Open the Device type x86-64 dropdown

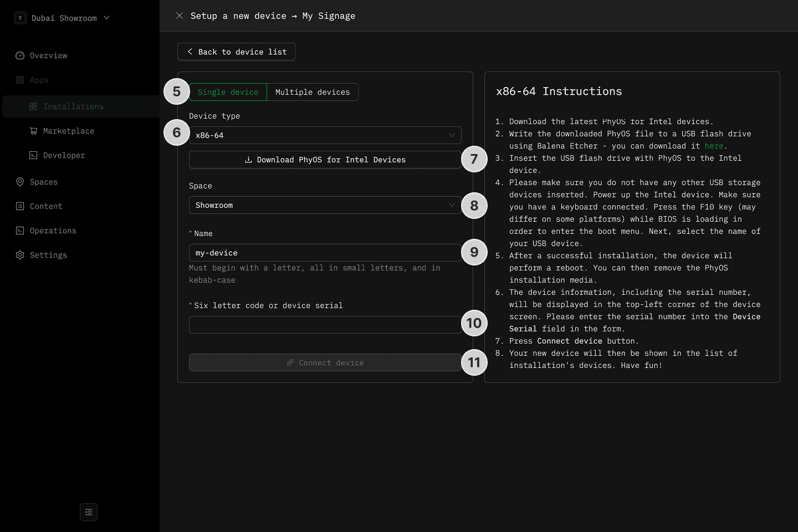325,135
